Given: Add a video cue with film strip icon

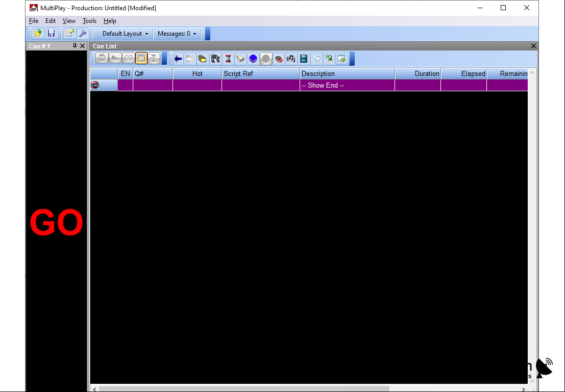Looking at the screenshot, I should (x=304, y=58).
